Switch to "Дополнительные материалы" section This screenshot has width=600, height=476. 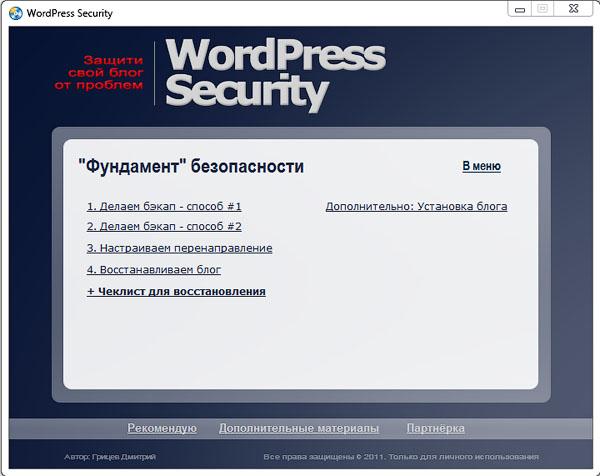(x=299, y=428)
